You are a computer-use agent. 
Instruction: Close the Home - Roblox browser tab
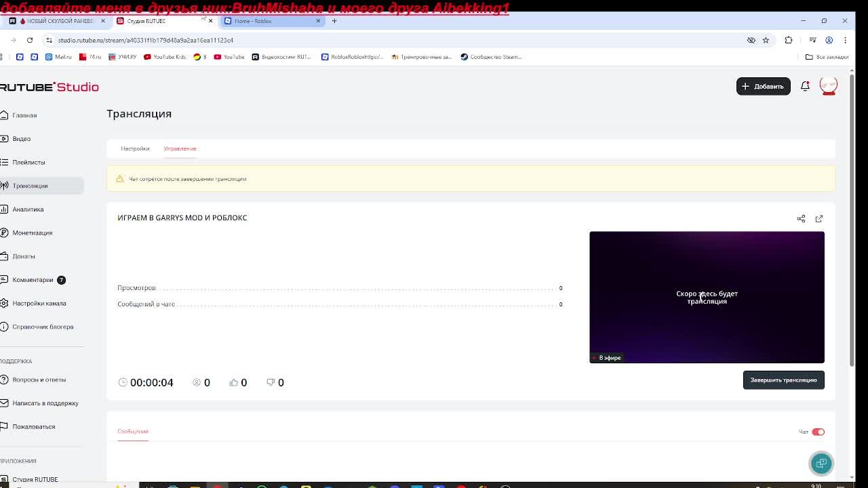(318, 21)
